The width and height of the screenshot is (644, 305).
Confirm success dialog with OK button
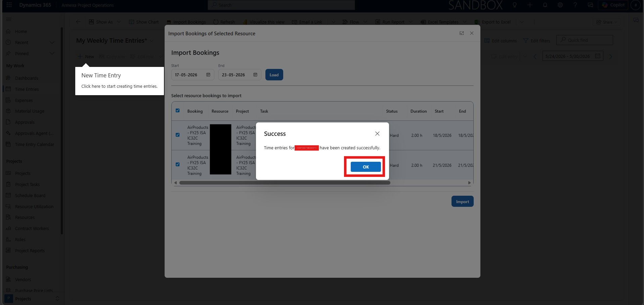point(366,167)
